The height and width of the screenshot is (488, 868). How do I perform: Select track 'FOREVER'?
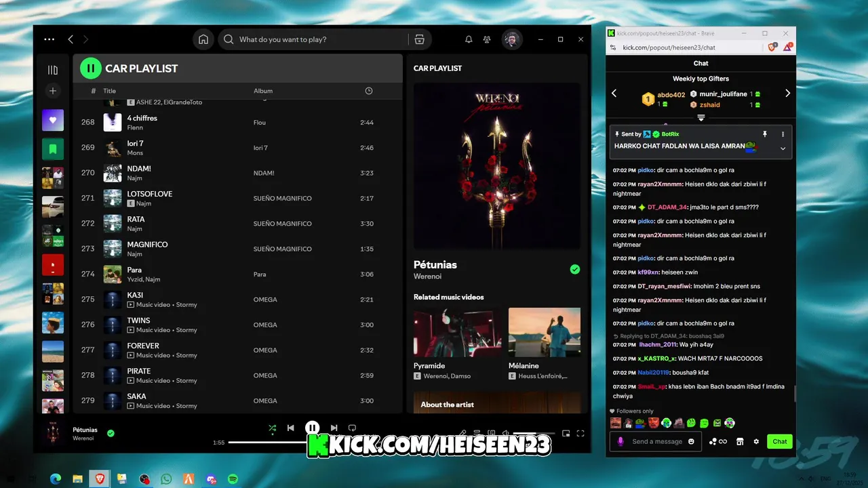pyautogui.click(x=237, y=350)
